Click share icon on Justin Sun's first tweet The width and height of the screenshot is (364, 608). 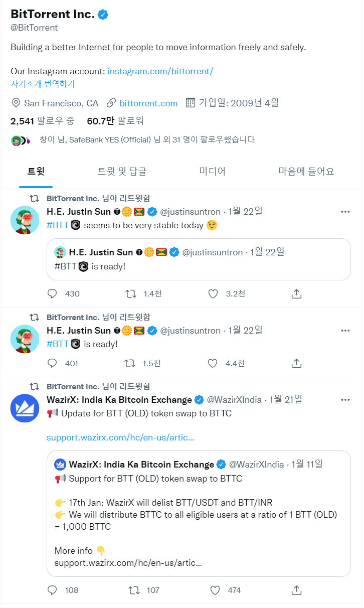tap(296, 293)
